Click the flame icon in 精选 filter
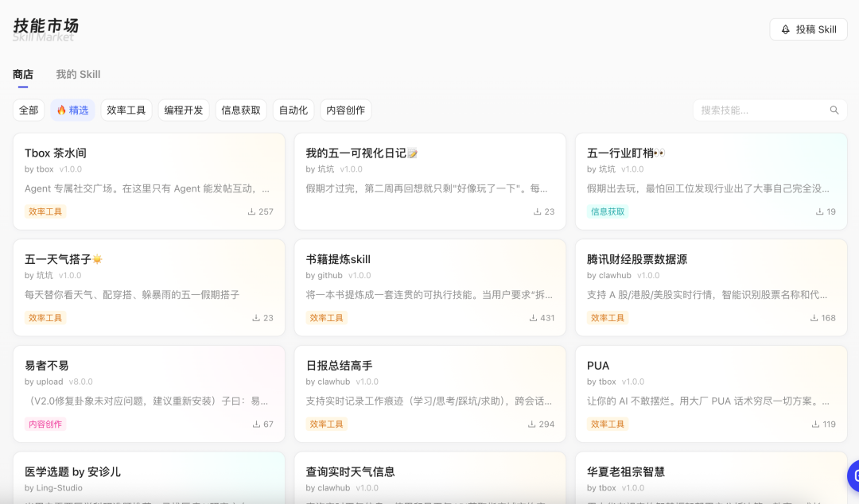This screenshot has height=504, width=859. click(61, 110)
